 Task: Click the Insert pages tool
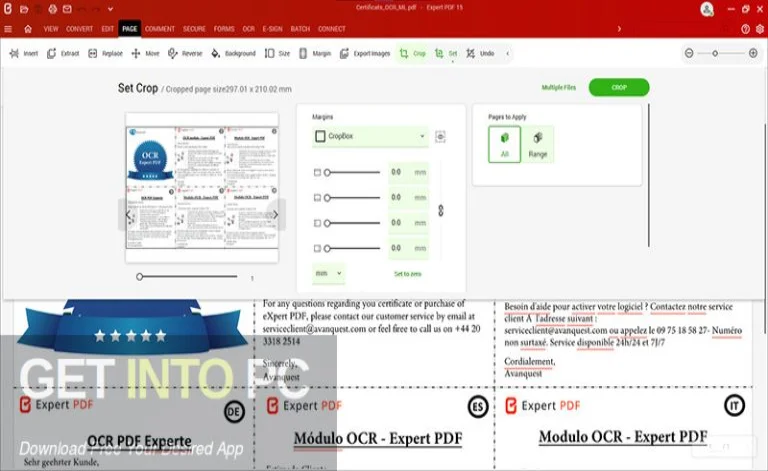[24, 53]
